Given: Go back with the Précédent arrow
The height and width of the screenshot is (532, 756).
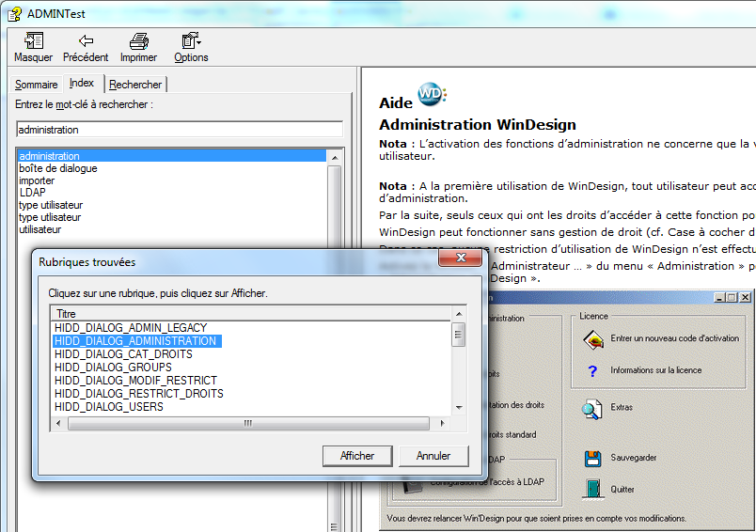Looking at the screenshot, I should tap(86, 41).
